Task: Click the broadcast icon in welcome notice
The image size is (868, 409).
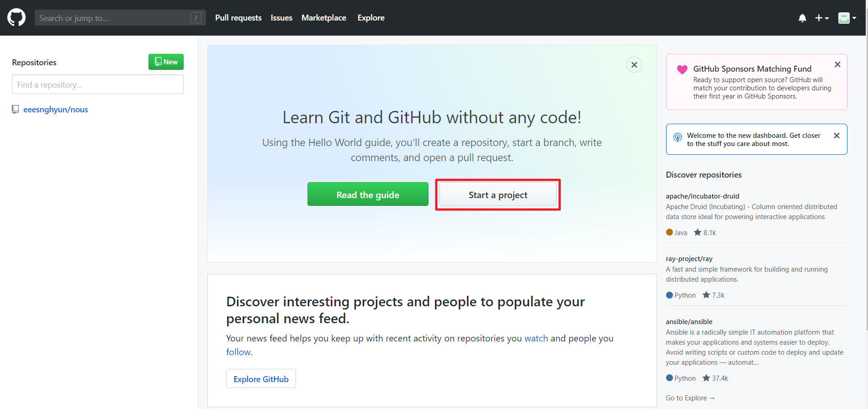Action: [x=677, y=137]
